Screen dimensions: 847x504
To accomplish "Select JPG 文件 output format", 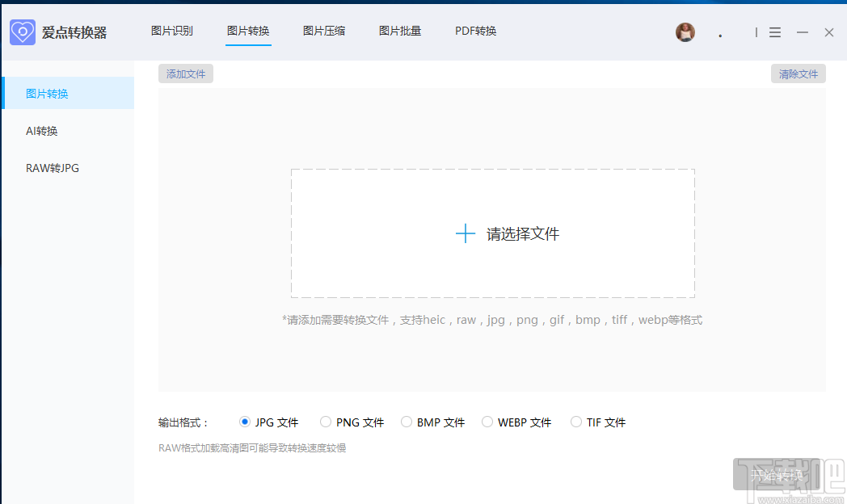I will click(x=245, y=421).
